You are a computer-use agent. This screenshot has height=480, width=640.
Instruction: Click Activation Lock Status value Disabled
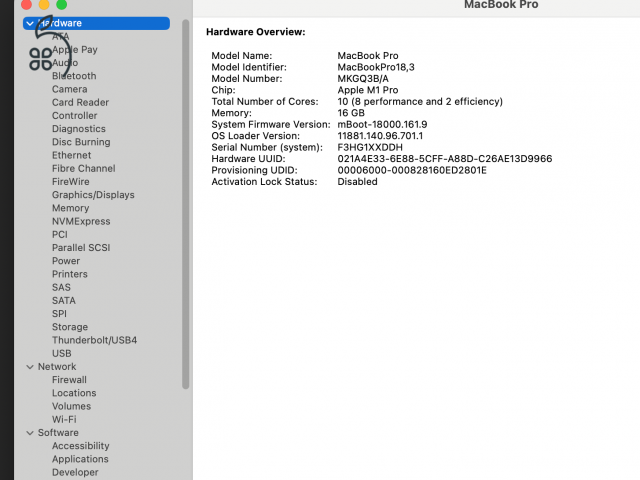click(357, 182)
